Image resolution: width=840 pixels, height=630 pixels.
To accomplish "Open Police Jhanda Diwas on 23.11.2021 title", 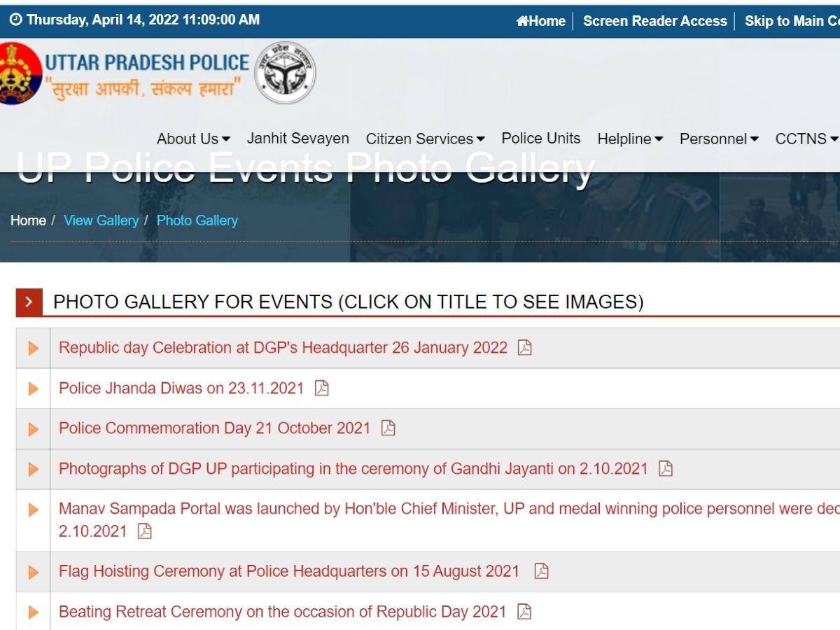I will pos(181,388).
